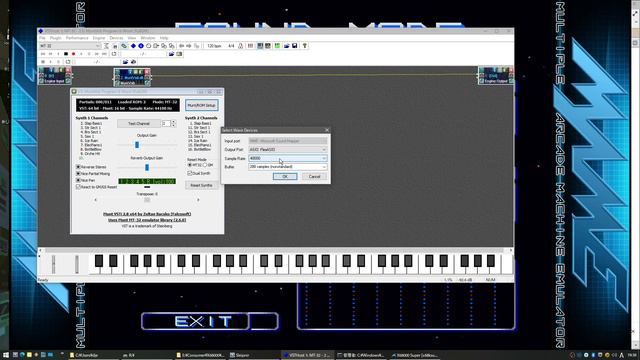Open the View menu
This screenshot has width=640, height=360.
pos(131,38)
